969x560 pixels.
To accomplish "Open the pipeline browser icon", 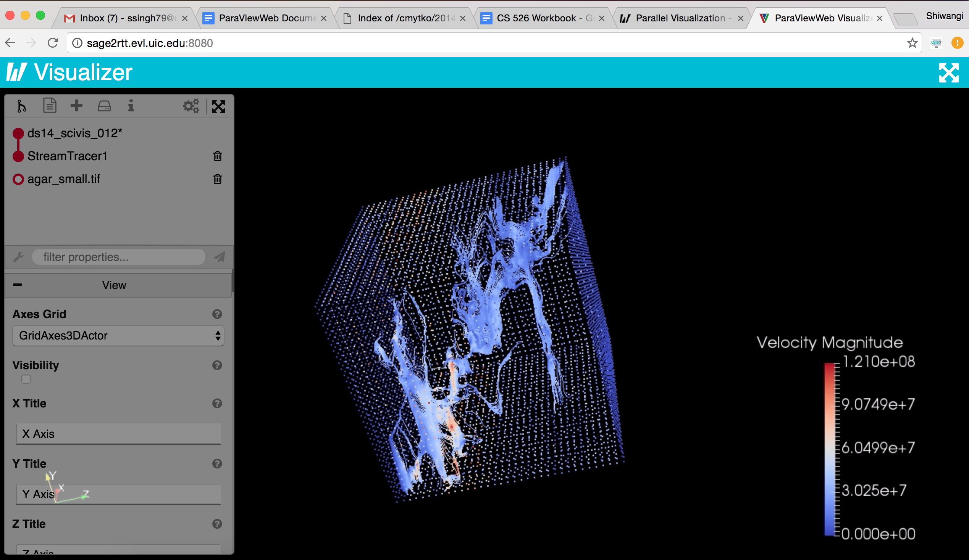I will 21,106.
